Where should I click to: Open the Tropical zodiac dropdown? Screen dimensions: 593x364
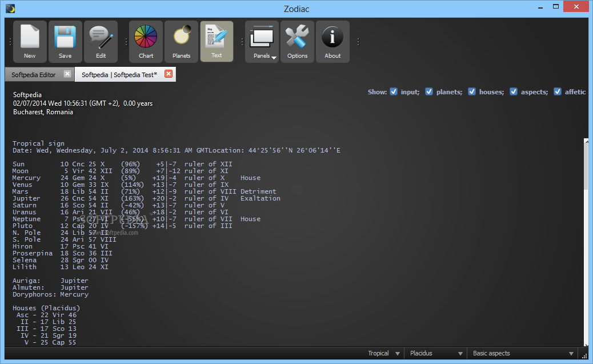click(384, 353)
